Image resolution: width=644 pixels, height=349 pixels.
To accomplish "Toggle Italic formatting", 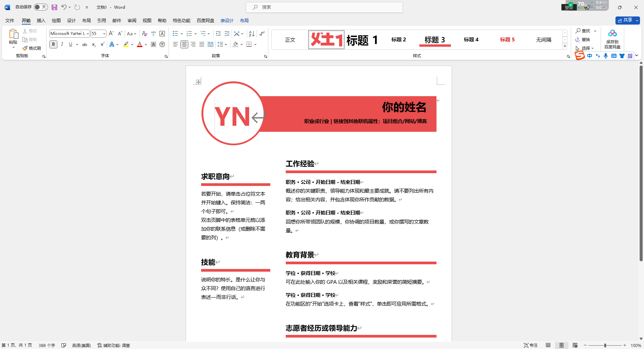I will click(x=62, y=44).
